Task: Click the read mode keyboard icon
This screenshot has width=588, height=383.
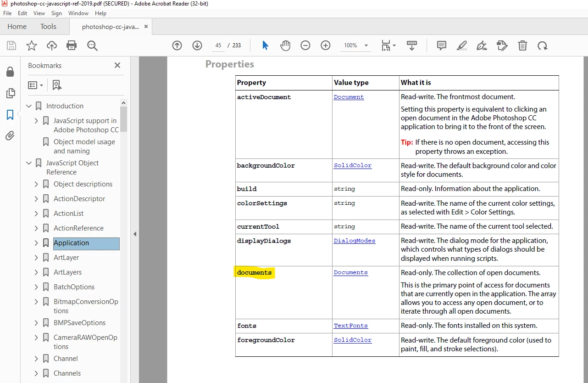Action: [412, 45]
